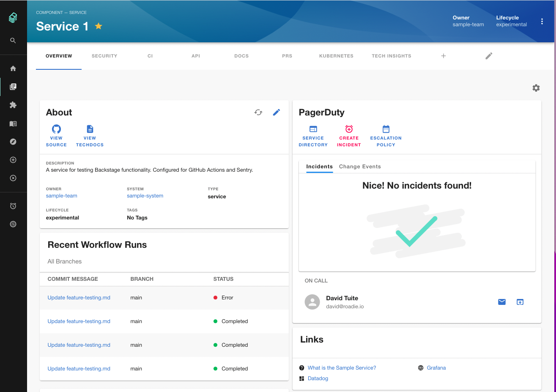The image size is (556, 392).
Task: Switch to the Overview tab
Action: tap(59, 56)
